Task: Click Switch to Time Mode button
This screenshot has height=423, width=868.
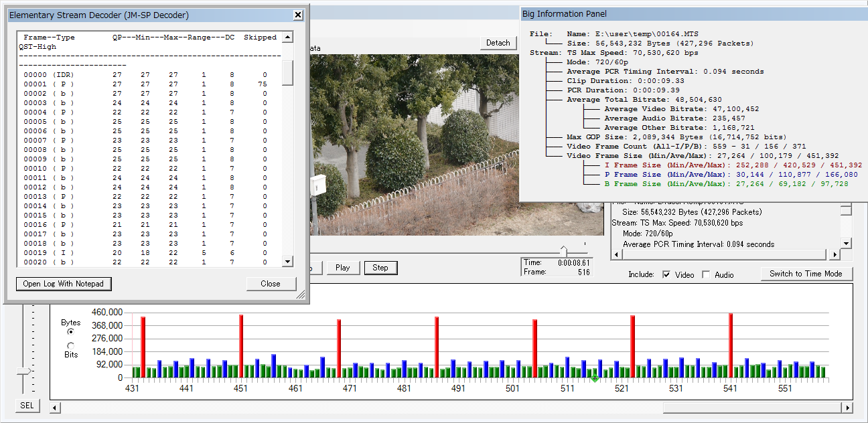Action: tap(806, 274)
